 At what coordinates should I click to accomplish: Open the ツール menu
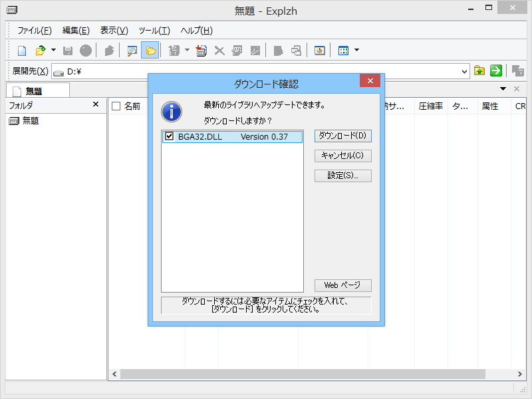coord(154,30)
